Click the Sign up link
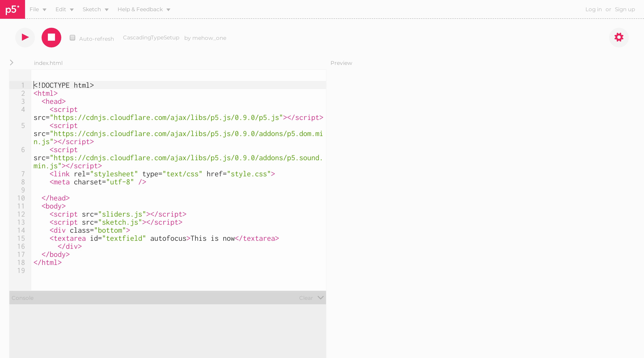This screenshot has width=644, height=358. point(625,9)
